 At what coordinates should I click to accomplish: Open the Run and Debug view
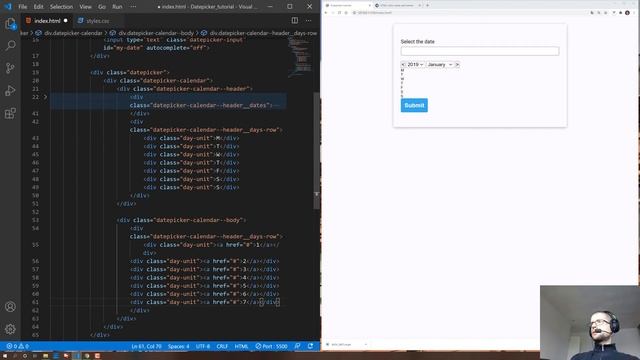click(10, 91)
